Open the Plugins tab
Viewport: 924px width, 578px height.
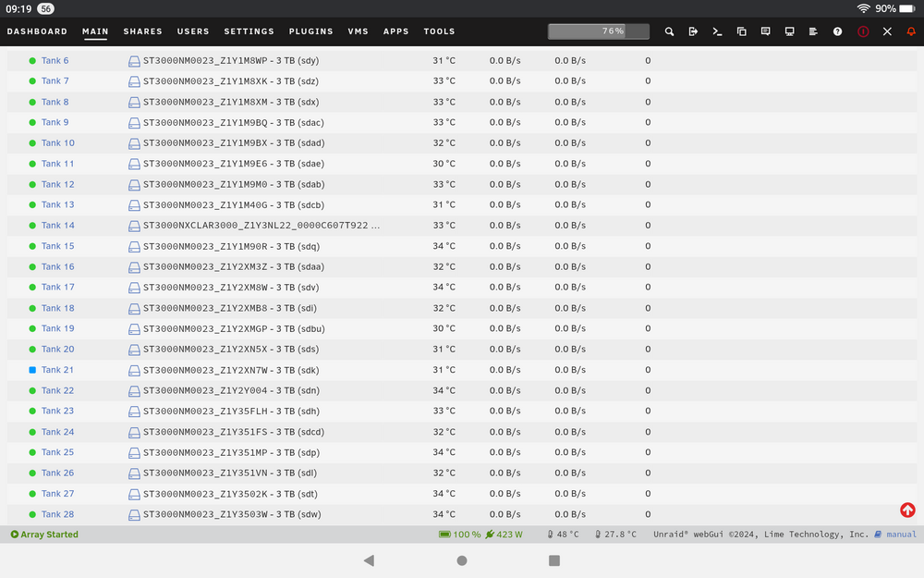click(x=310, y=31)
